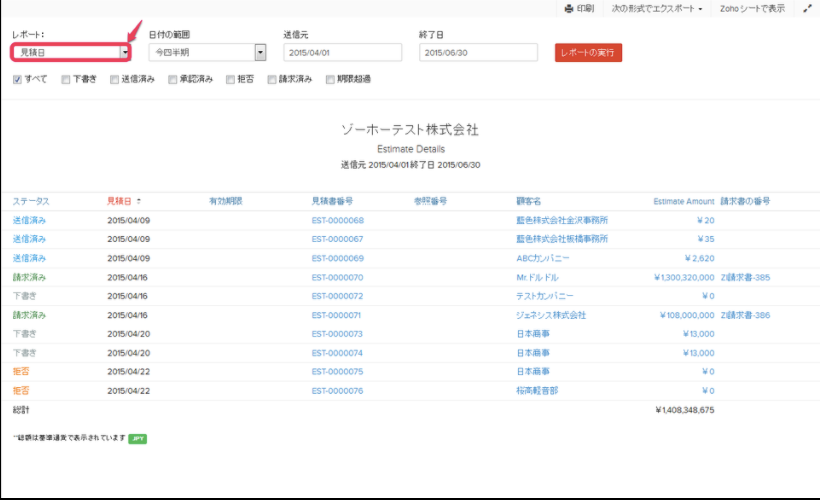Viewport: 820px width, 500px height.
Task: Open the 次の形式でエクスポート export menu
Action: (657, 8)
